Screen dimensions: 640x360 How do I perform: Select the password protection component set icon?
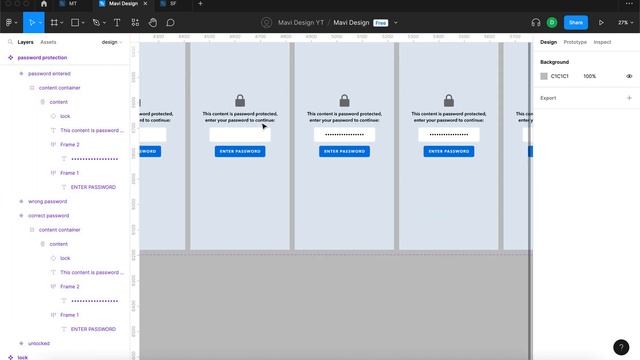pos(11,58)
